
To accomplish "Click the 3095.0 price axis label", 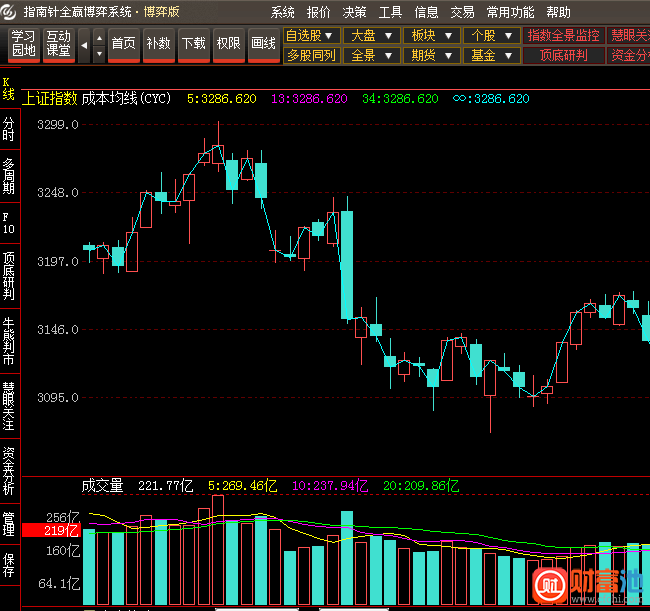I will click(x=58, y=398).
